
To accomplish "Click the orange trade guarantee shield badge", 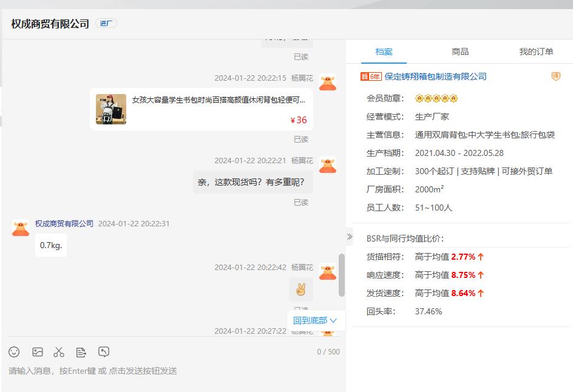I will [555, 76].
